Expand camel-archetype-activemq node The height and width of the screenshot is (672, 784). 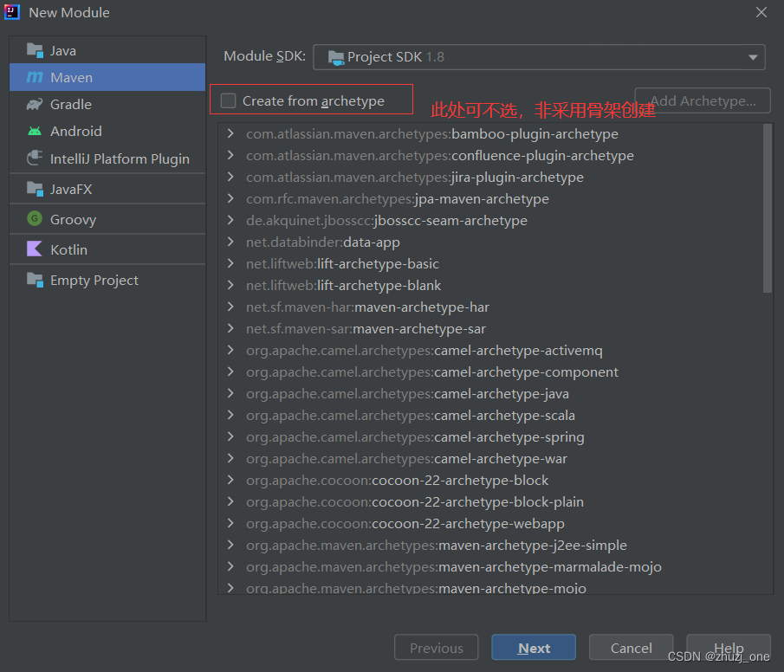point(230,350)
